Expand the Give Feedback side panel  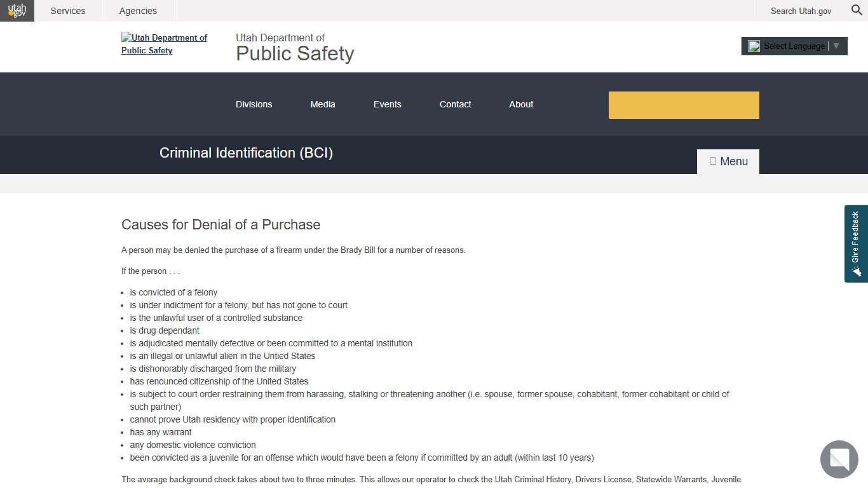[856, 243]
